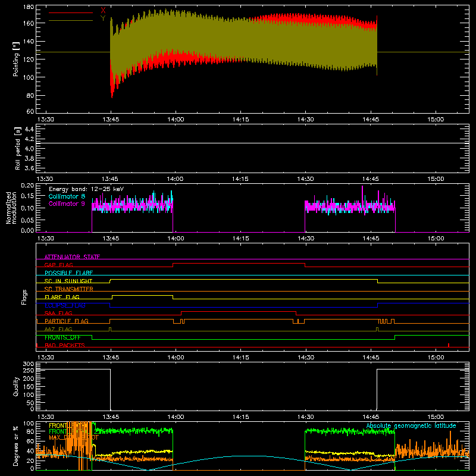Click the 'Flags' axis title

click(24, 297)
